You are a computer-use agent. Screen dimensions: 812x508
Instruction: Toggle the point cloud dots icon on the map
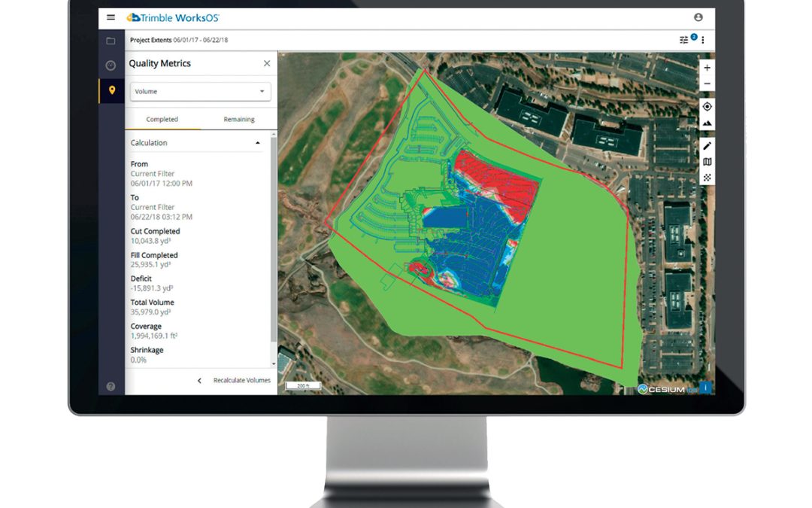707,176
